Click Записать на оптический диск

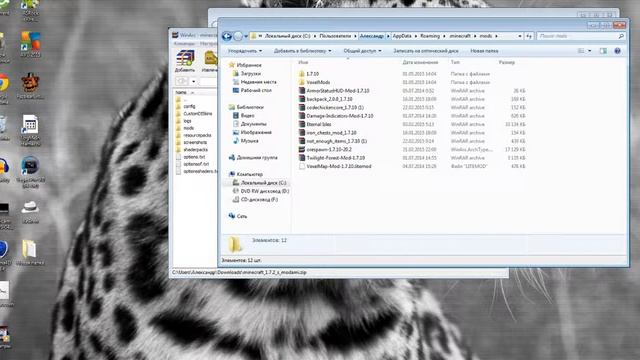[x=426, y=51]
